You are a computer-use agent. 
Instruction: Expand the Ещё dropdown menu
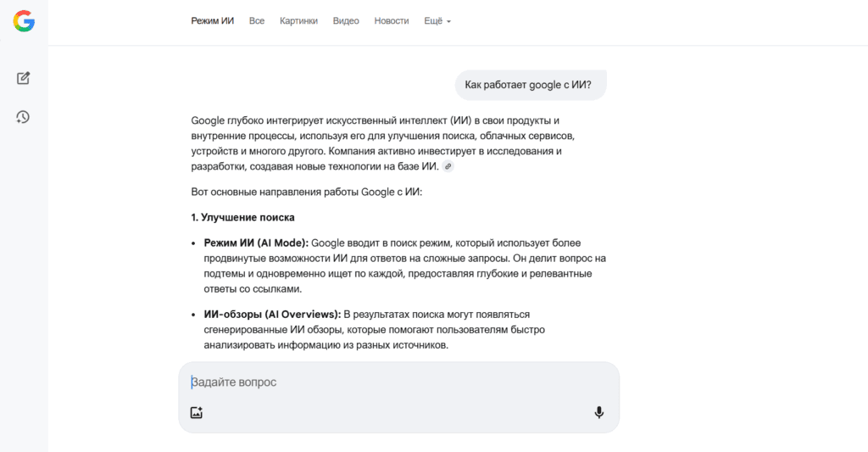click(437, 21)
